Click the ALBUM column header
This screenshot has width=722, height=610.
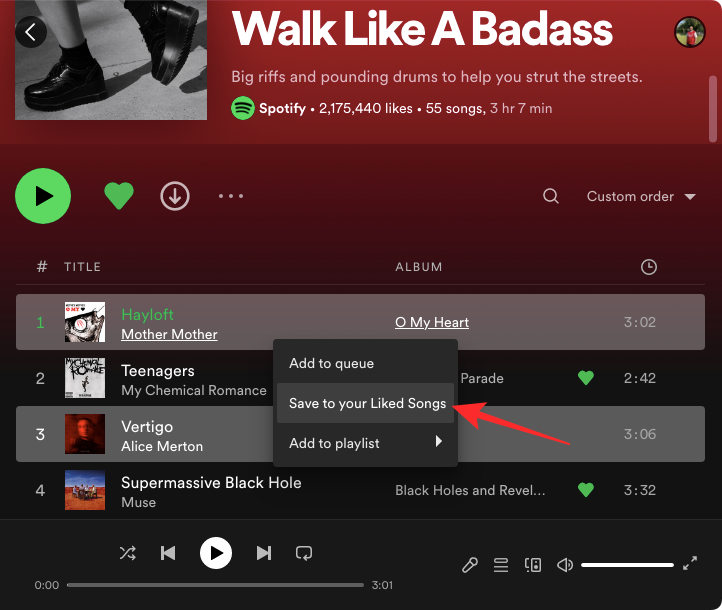[419, 267]
